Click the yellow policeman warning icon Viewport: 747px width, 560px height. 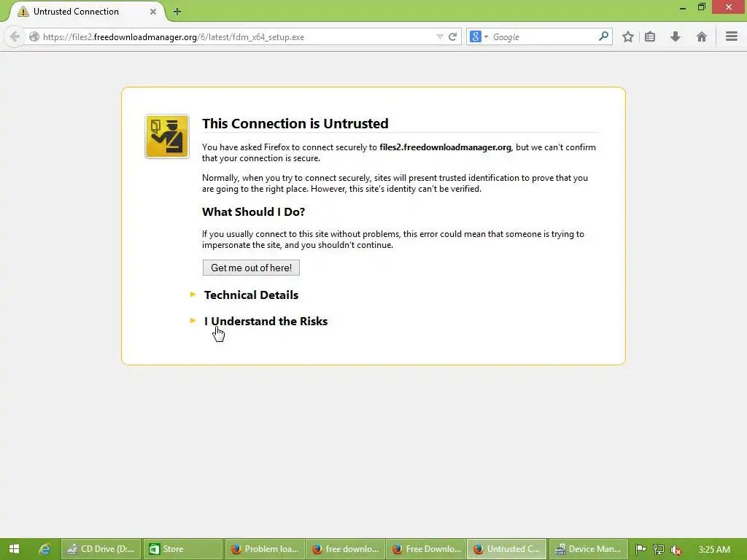click(167, 136)
